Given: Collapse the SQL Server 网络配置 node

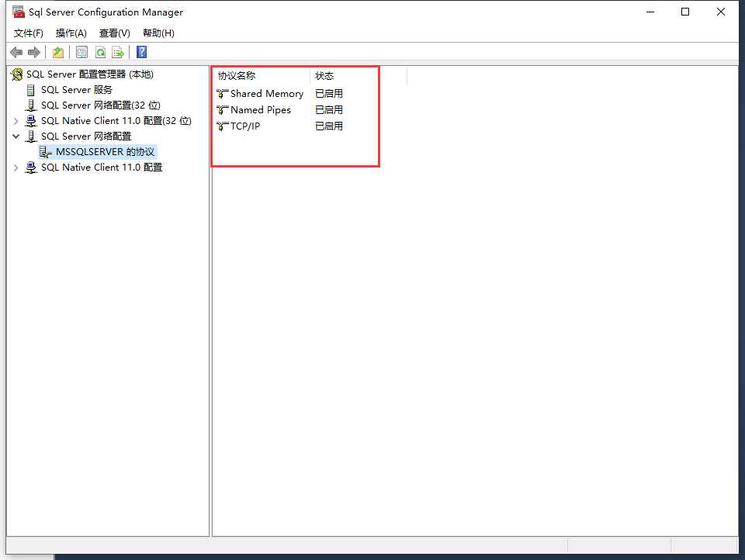Looking at the screenshot, I should pyautogui.click(x=16, y=137).
